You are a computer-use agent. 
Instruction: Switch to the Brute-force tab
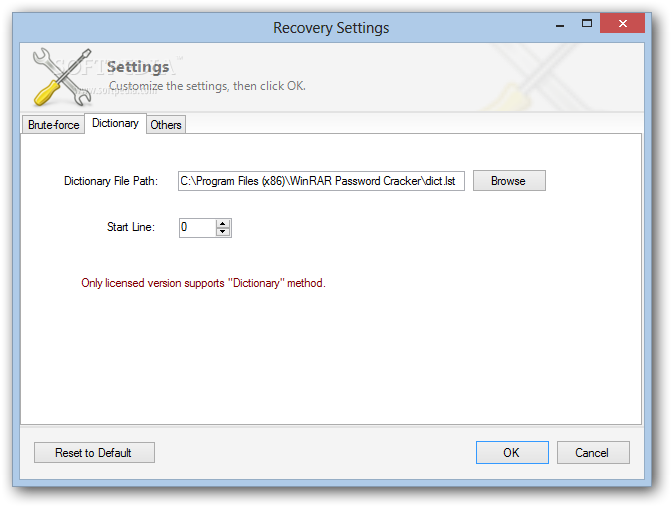click(53, 125)
